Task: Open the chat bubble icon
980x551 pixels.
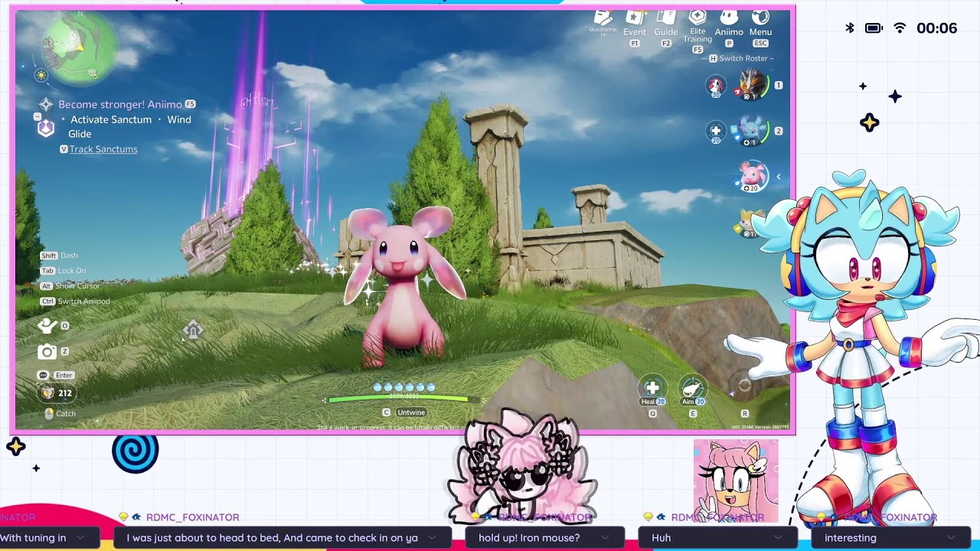Action: click(43, 375)
